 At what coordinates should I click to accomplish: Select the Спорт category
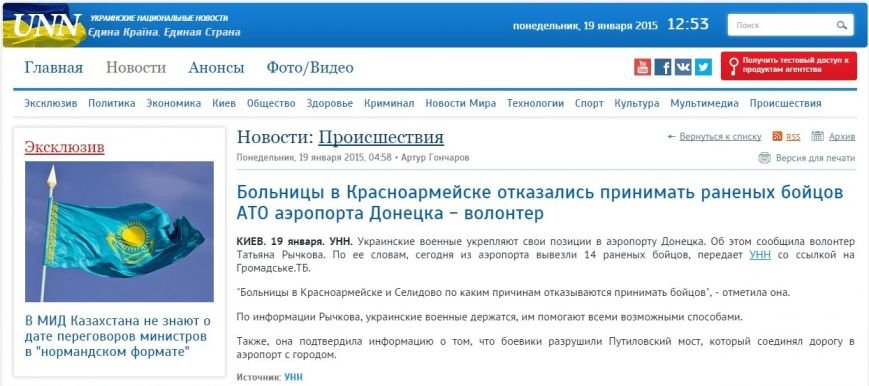pyautogui.click(x=589, y=103)
